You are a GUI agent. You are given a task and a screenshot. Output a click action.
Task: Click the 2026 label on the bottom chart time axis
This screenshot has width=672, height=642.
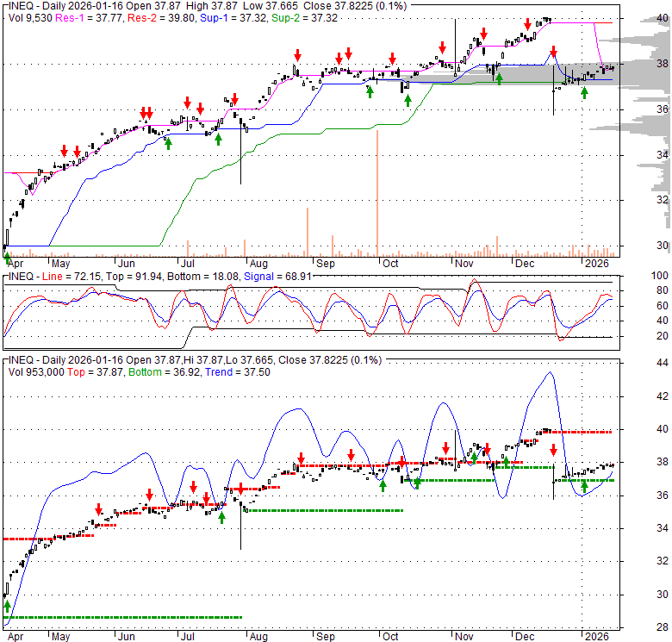coord(594,635)
